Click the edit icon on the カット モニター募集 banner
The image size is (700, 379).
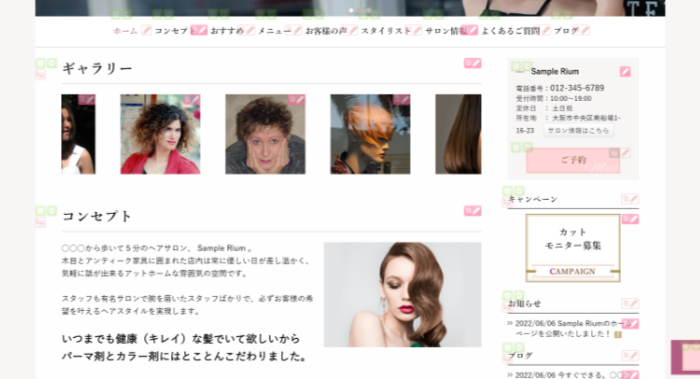[630, 219]
